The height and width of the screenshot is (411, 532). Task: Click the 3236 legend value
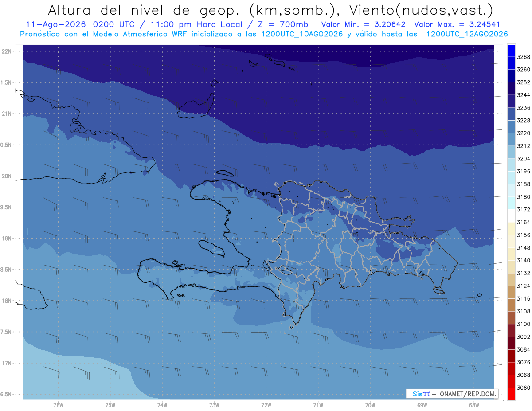click(x=524, y=108)
